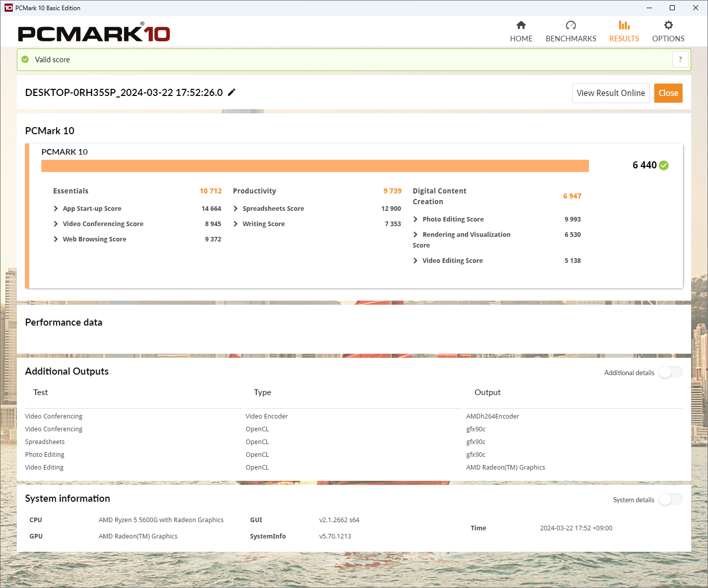Switch to the BENCHMARKS tab
708x588 pixels.
(571, 32)
